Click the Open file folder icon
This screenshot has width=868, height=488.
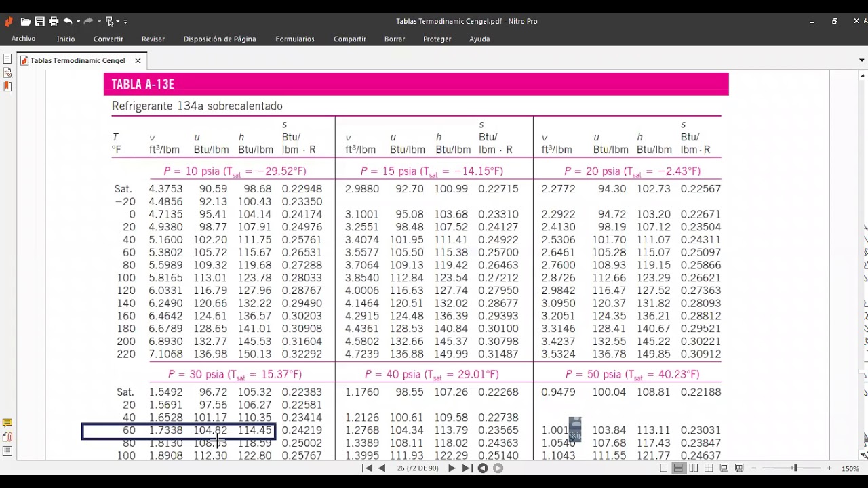click(x=26, y=22)
